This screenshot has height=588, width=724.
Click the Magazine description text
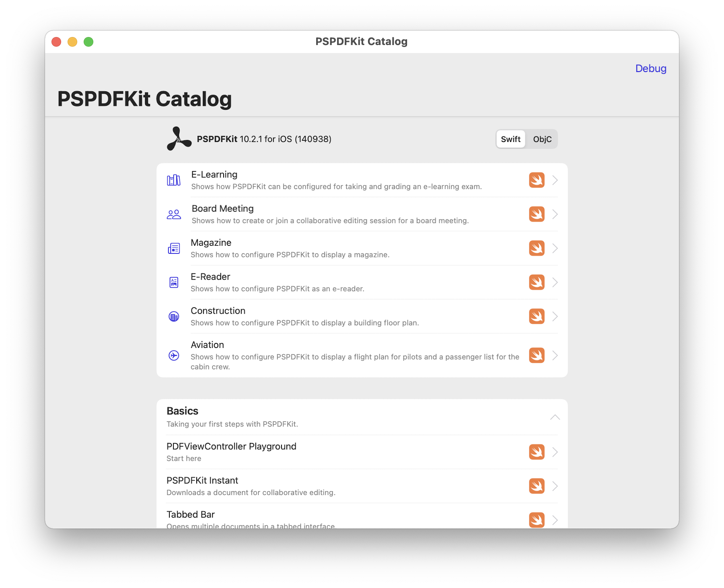[290, 255]
